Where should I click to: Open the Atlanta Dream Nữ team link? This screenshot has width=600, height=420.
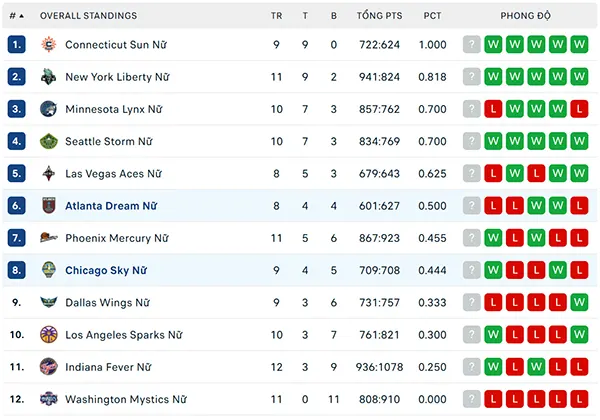point(111,206)
